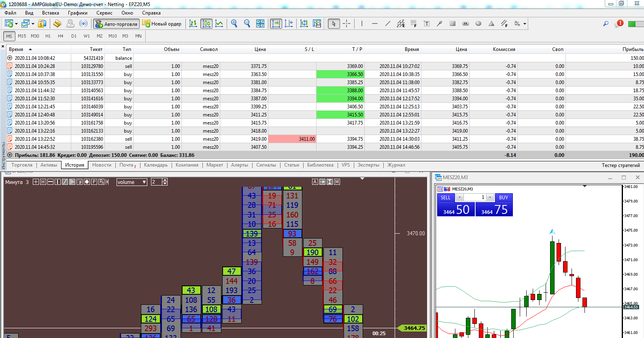This screenshot has height=338, width=644.
Task: Select the horizontal line drawing tool
Action: [375, 24]
